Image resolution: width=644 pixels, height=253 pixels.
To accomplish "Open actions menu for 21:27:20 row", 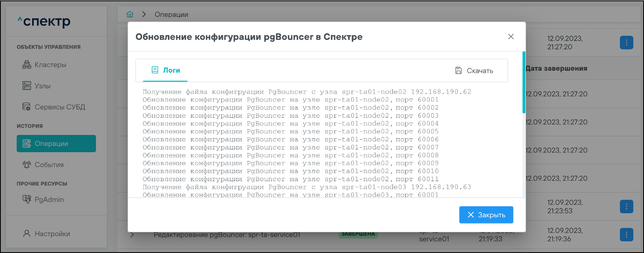I will coord(626,43).
